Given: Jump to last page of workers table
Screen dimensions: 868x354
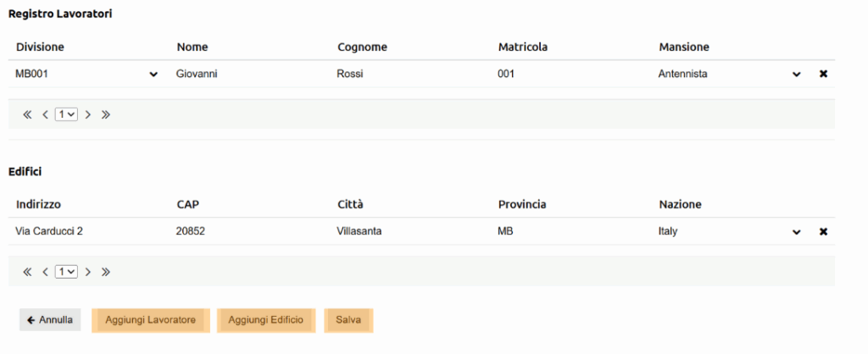Looking at the screenshot, I should point(106,114).
